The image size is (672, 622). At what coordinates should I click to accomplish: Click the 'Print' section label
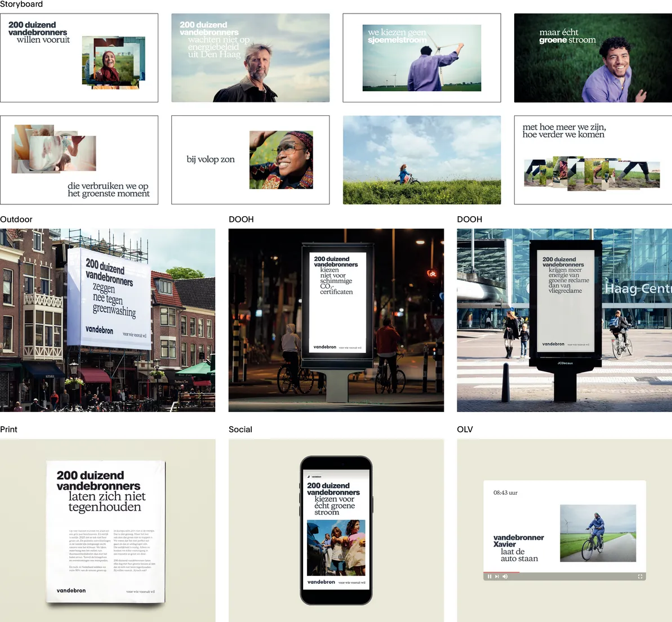pos(8,429)
